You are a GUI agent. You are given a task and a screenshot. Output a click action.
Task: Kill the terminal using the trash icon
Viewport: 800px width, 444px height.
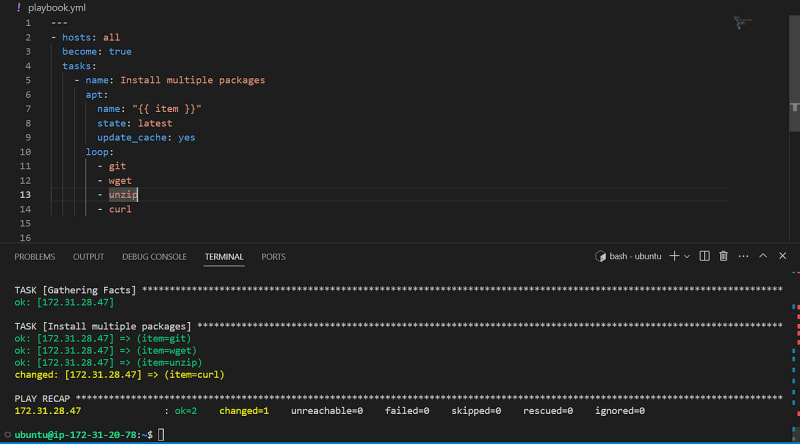tap(723, 256)
